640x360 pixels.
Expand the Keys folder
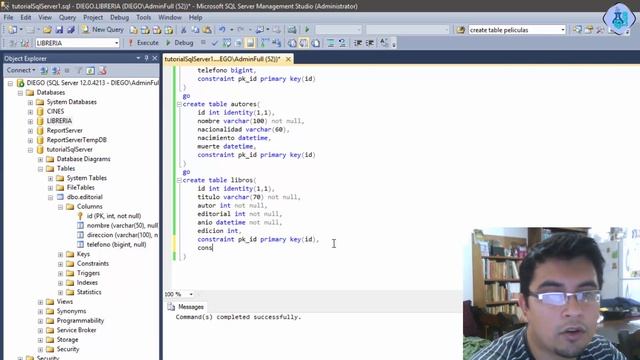coord(60,254)
